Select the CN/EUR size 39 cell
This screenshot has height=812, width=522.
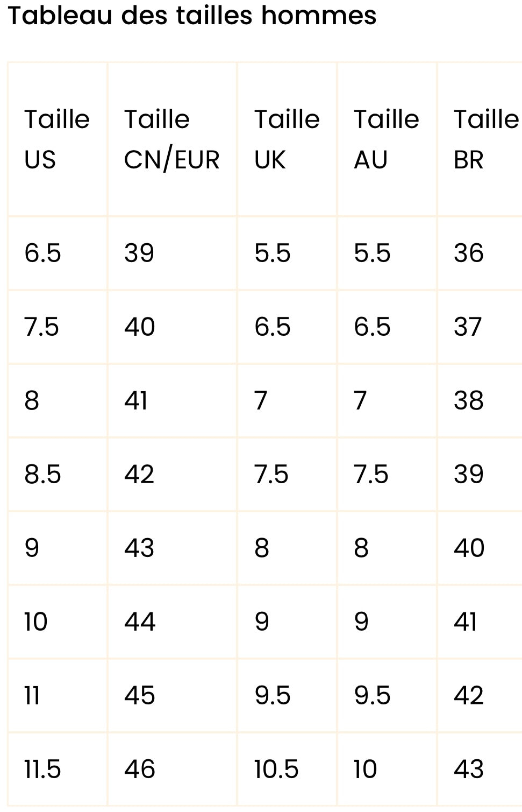pos(172,253)
